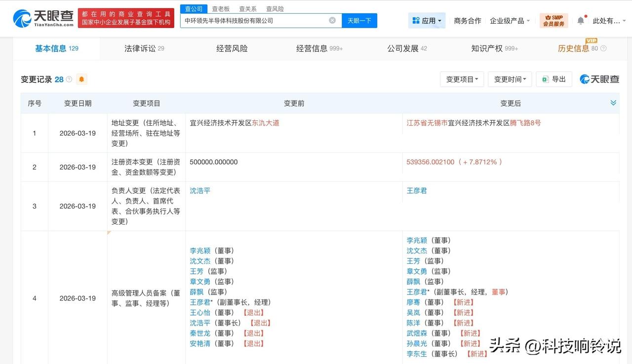Open 李兆颖 in the 变更前 column

200,251
